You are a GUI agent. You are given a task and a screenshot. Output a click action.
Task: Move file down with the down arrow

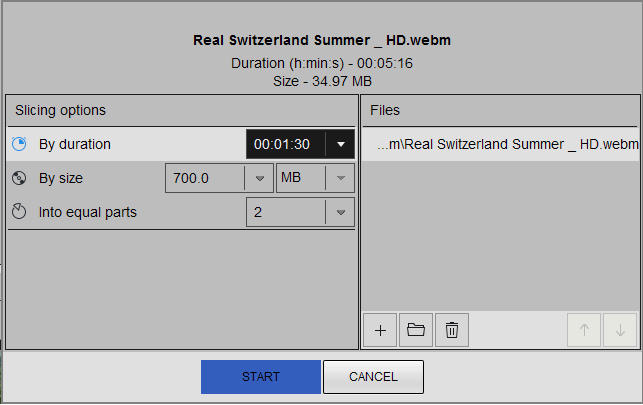click(x=620, y=330)
